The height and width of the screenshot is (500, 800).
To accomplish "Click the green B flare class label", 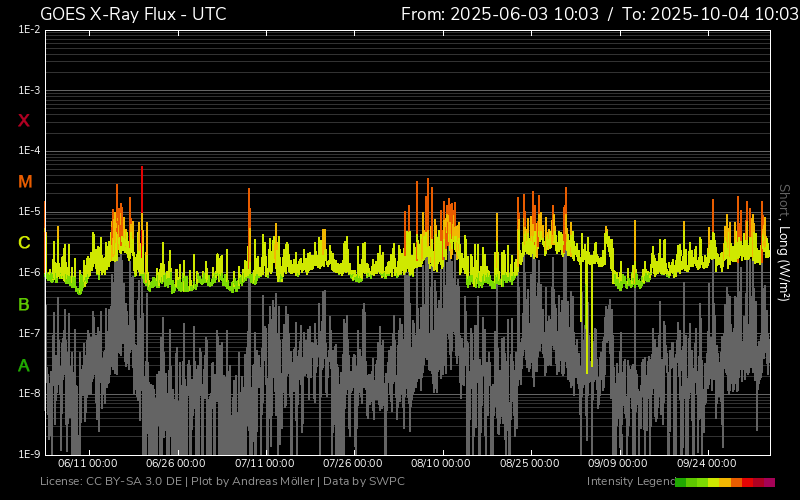I will 25,304.
